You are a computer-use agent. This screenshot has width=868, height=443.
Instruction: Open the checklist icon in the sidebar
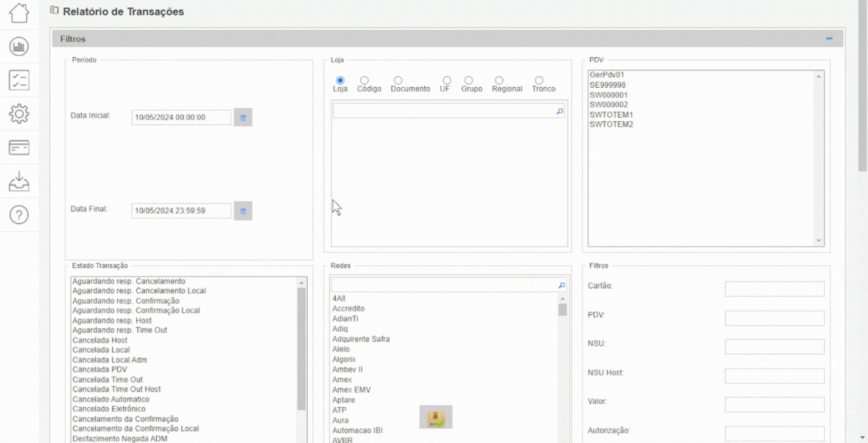tap(19, 80)
